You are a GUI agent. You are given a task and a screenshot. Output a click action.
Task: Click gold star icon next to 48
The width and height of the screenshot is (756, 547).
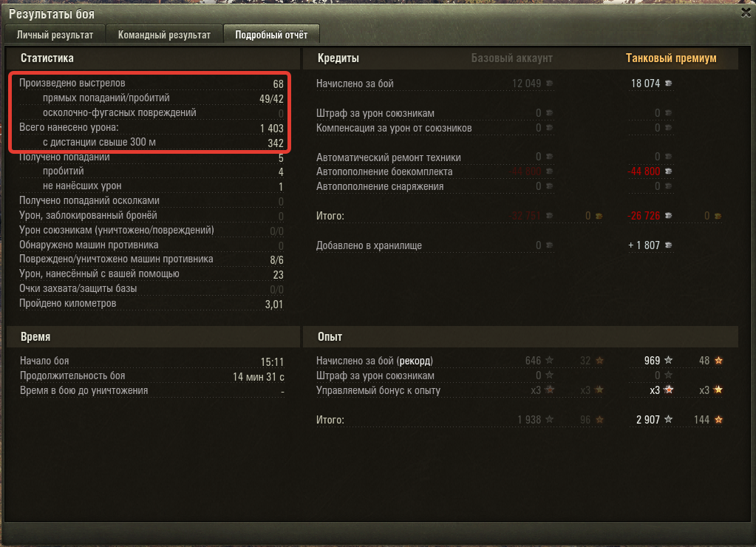coord(718,360)
